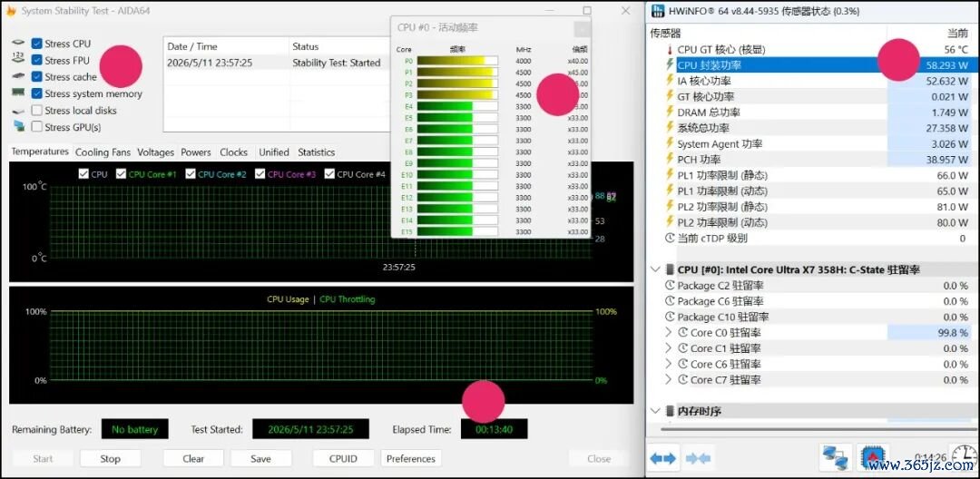This screenshot has height=479, width=980.
Task: Uncheck the Stress FPU checkbox
Action: coord(37,60)
